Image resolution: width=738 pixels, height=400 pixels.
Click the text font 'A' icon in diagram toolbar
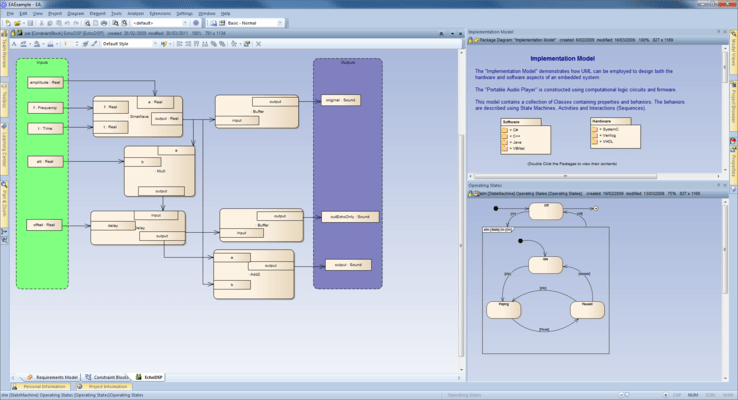click(x=14, y=44)
